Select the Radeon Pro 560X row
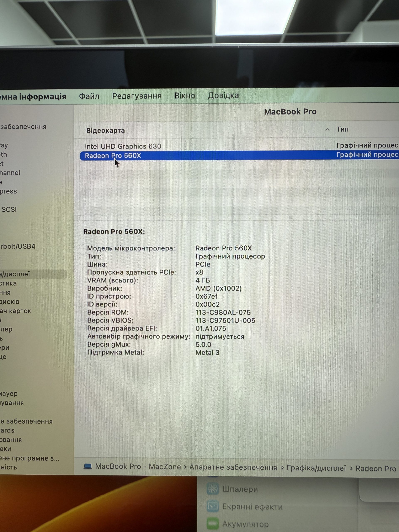The image size is (399, 532). tap(239, 155)
